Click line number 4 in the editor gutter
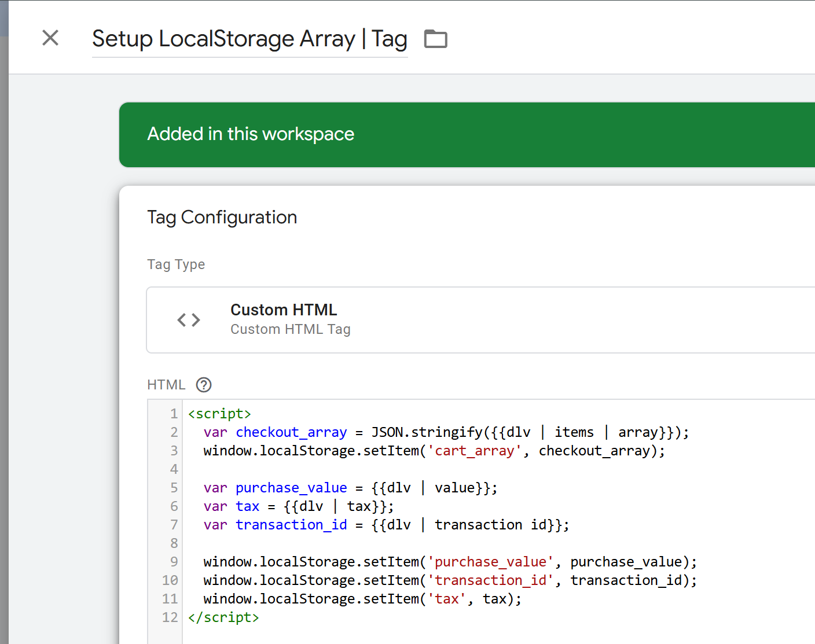 174,470
